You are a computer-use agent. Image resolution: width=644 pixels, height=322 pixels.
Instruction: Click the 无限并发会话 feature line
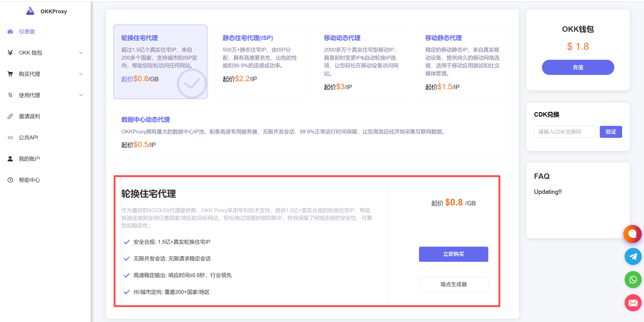[x=172, y=258]
